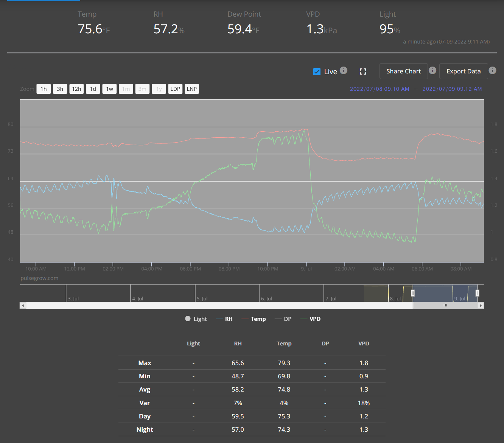Click 5. Jul in the navigator
Image resolution: width=504 pixels, height=443 pixels.
click(x=202, y=298)
